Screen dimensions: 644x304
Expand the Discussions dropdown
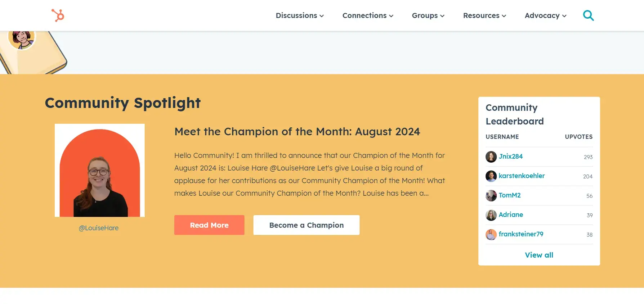pyautogui.click(x=299, y=15)
